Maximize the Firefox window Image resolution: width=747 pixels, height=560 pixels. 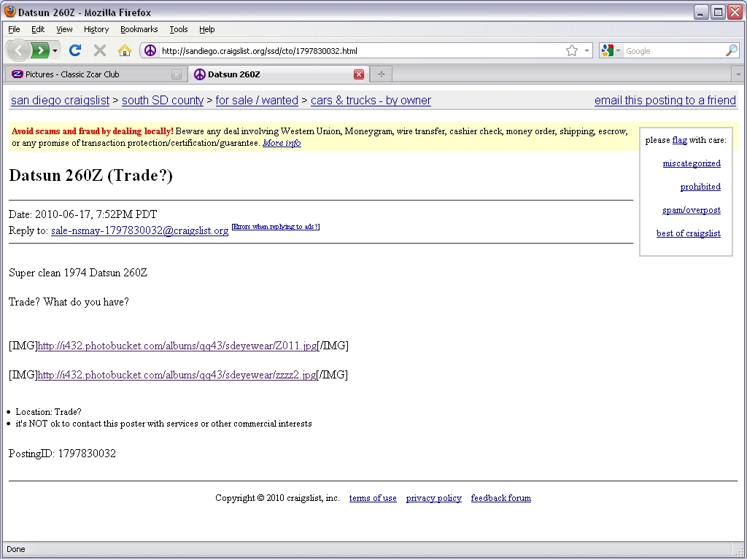point(718,12)
